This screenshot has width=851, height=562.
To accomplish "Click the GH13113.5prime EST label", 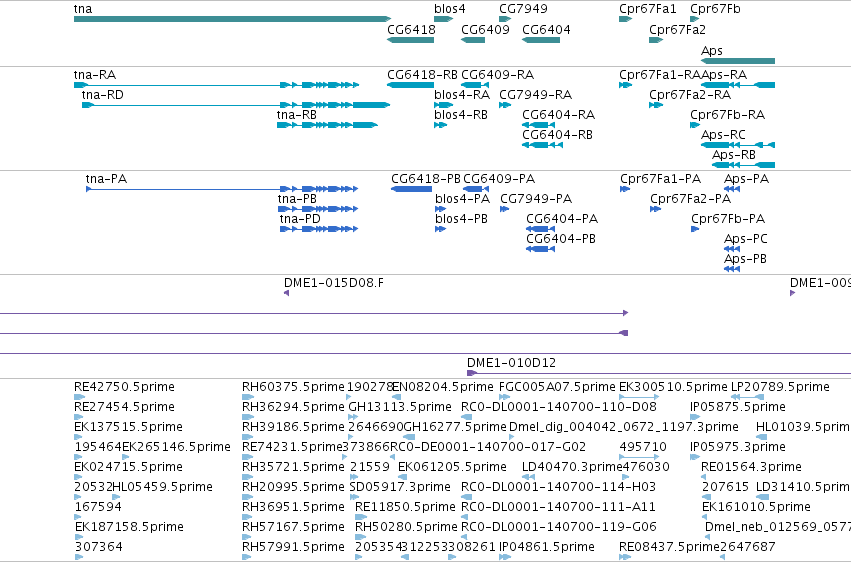I will tap(400, 406).
